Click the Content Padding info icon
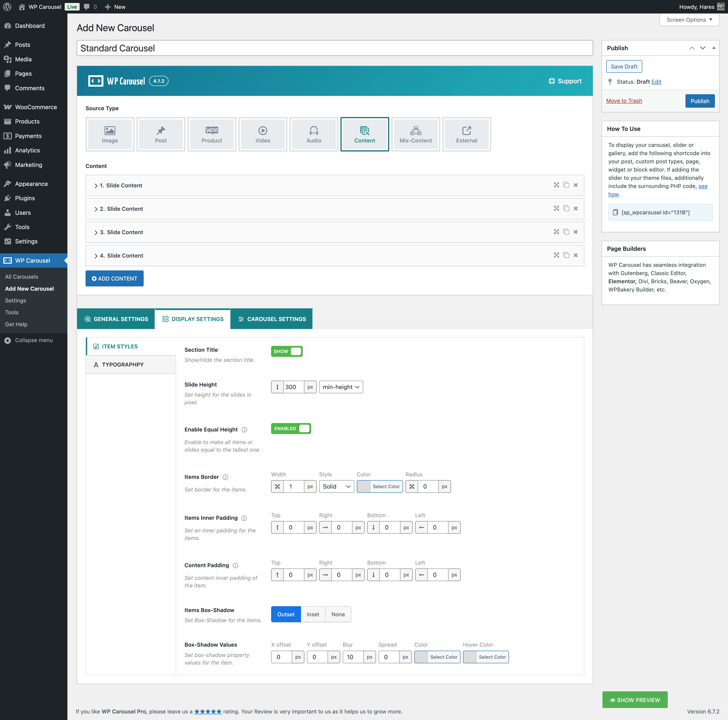 (x=236, y=566)
